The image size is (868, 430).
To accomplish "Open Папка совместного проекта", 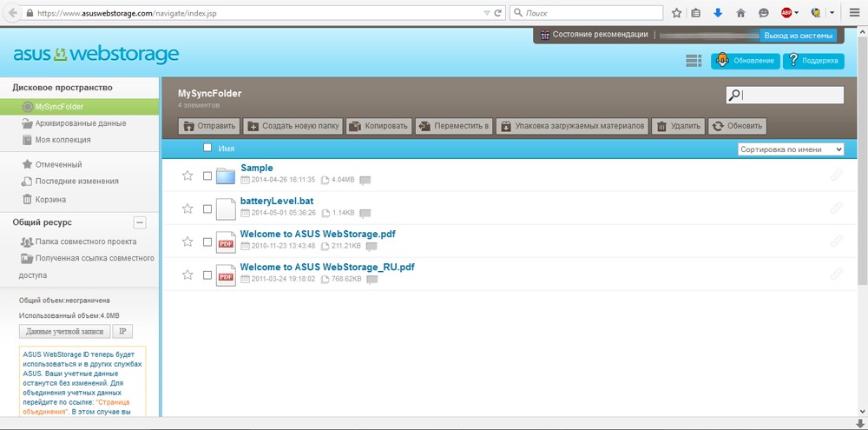I will coord(79,241).
